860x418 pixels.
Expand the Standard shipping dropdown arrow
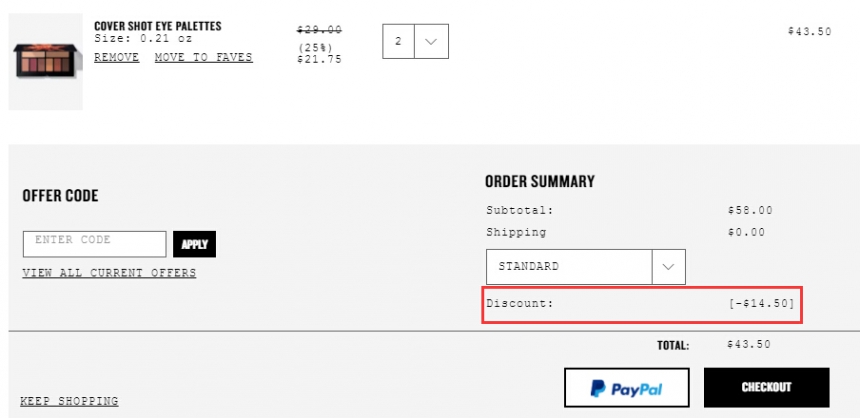(x=668, y=267)
